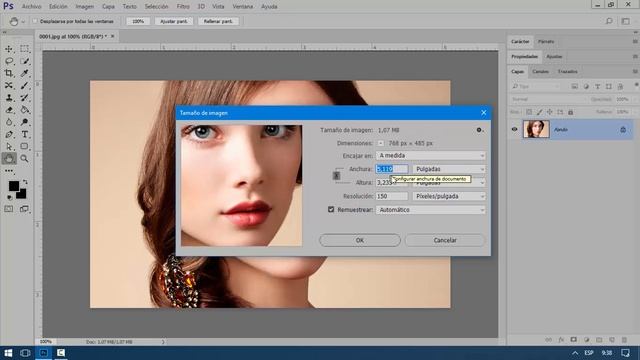Switch to the Ajustes tab
Screen dimensions: 640x360
tap(554, 56)
